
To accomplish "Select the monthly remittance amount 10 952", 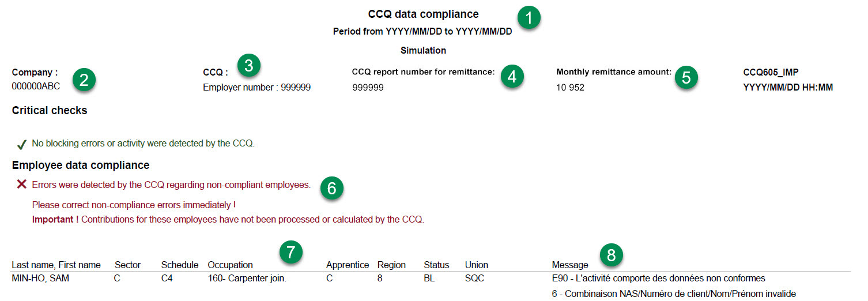I will point(570,88).
